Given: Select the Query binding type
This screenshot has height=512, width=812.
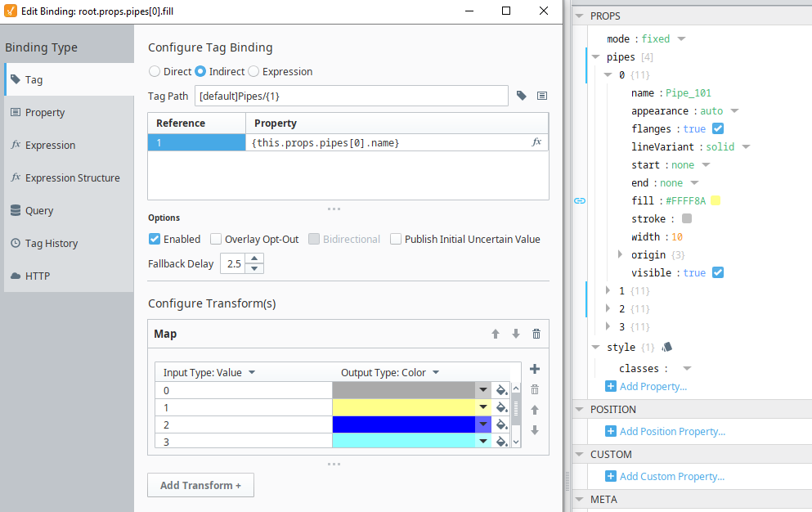Looking at the screenshot, I should click(38, 210).
